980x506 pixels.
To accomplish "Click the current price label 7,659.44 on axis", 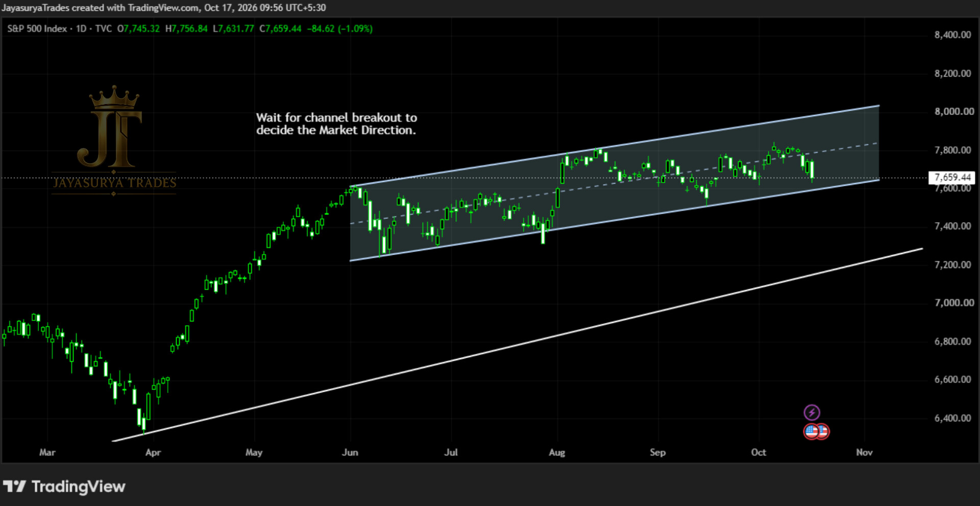I will (x=952, y=178).
